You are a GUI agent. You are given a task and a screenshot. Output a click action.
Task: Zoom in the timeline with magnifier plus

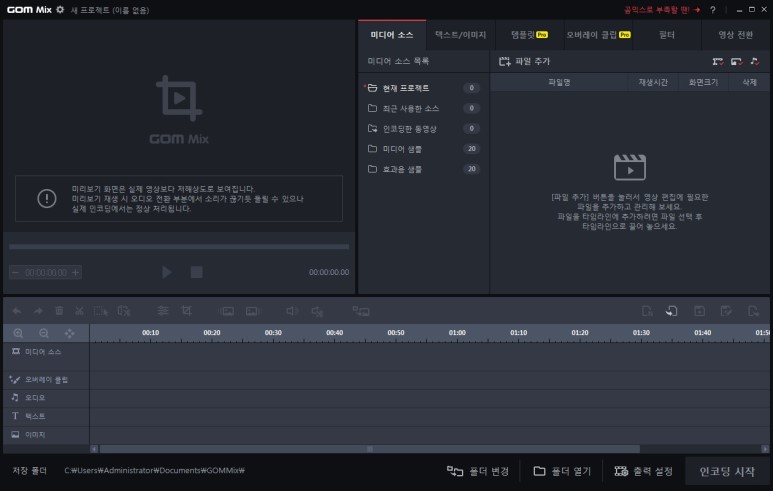18,333
